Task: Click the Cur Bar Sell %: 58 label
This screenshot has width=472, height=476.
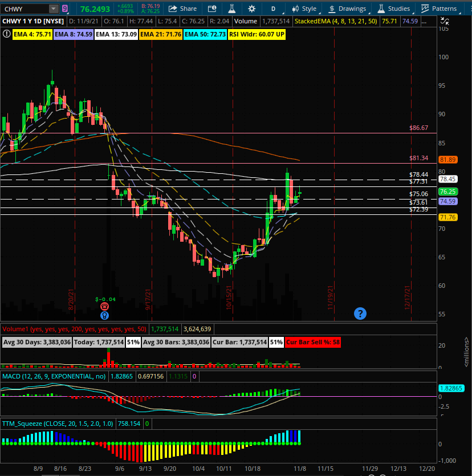Action: click(x=312, y=342)
